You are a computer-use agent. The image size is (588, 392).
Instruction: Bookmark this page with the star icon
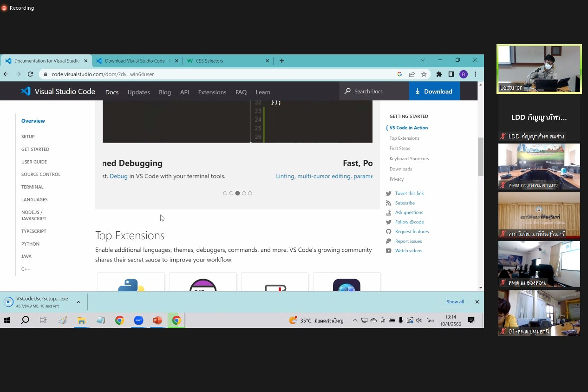pyautogui.click(x=424, y=74)
